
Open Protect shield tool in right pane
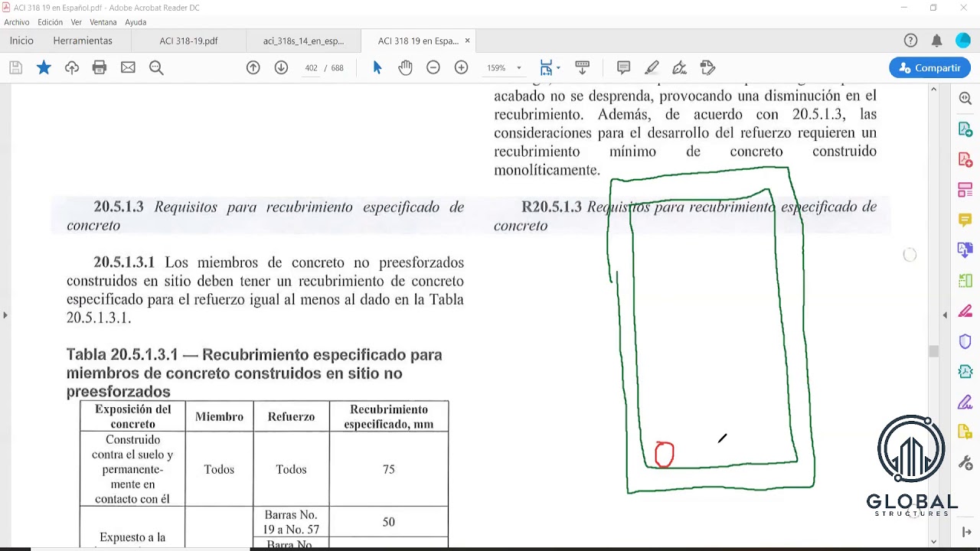pyautogui.click(x=965, y=341)
